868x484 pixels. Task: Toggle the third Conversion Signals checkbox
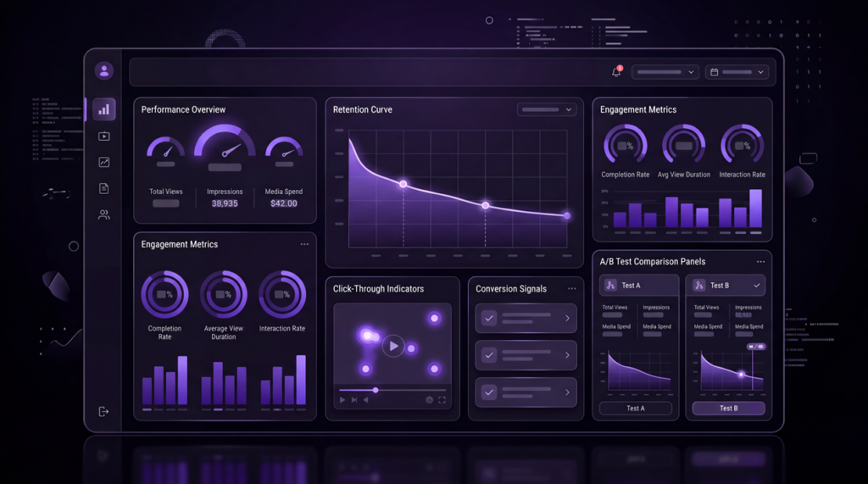coord(489,392)
